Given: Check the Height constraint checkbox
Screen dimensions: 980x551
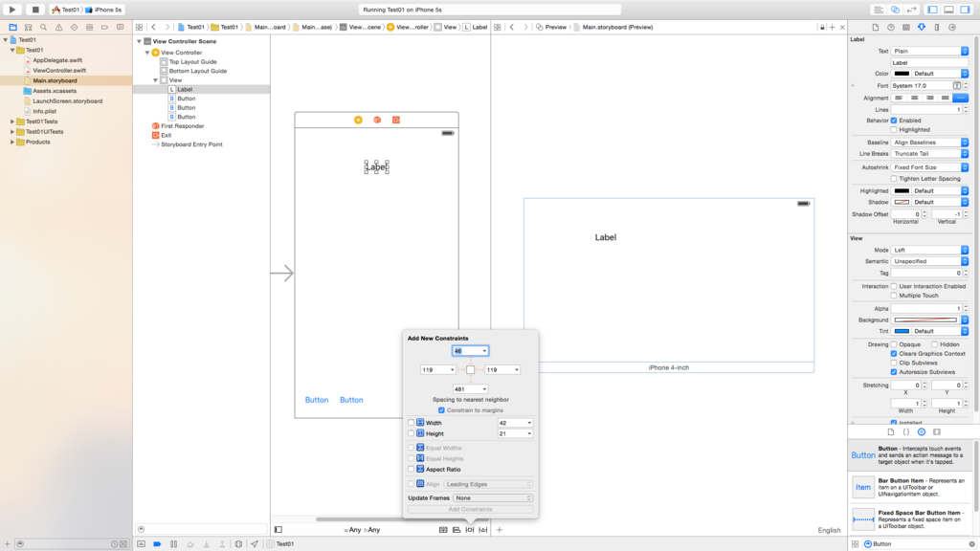Looking at the screenshot, I should coord(411,433).
